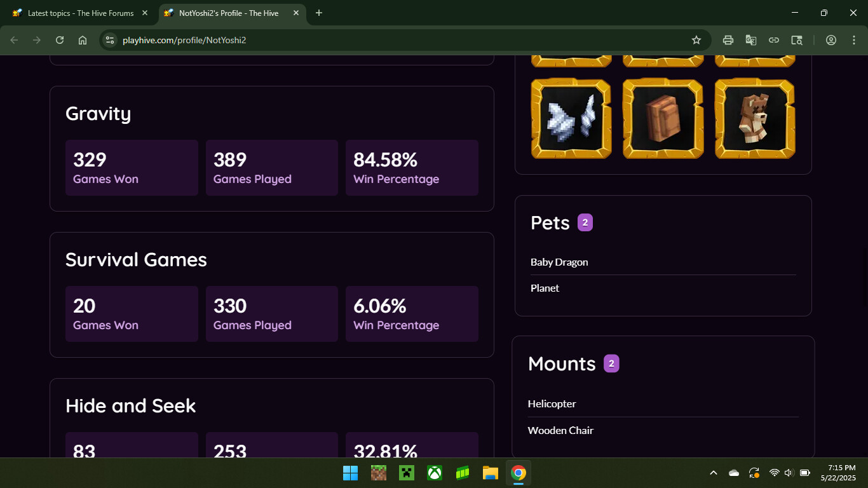Image resolution: width=868 pixels, height=488 pixels.
Task: Launch Minecraft creeper icon on the taskbar
Action: [406, 473]
